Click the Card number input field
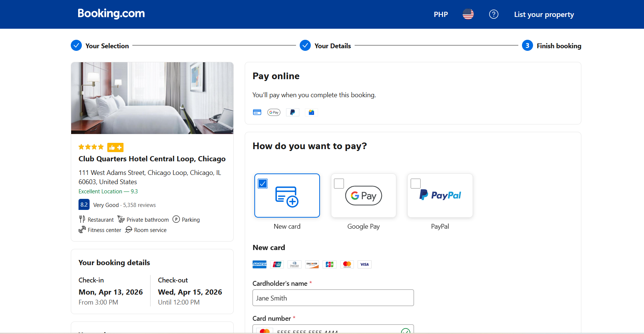Screen dimensions: 644x334 click(333, 329)
